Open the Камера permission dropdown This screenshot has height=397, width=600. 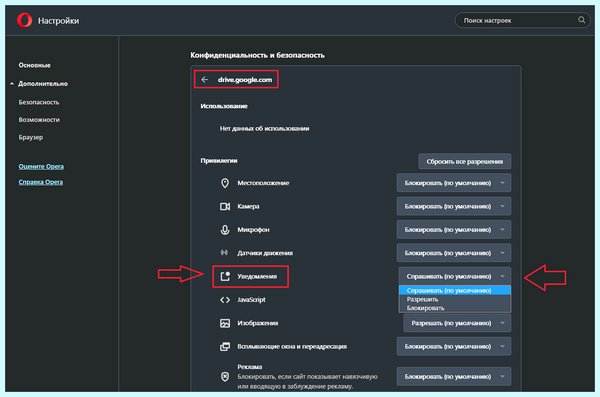[454, 206]
